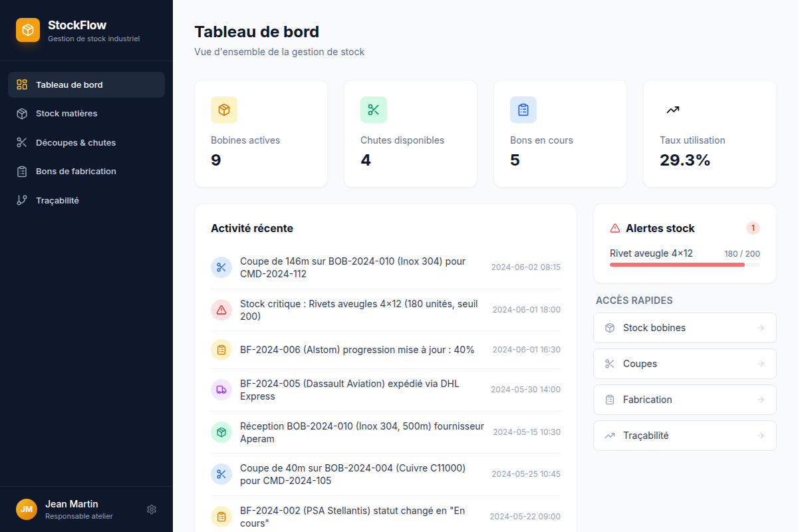
Task: Click purple truck icon beside BF-2024-005 entry
Action: point(221,390)
